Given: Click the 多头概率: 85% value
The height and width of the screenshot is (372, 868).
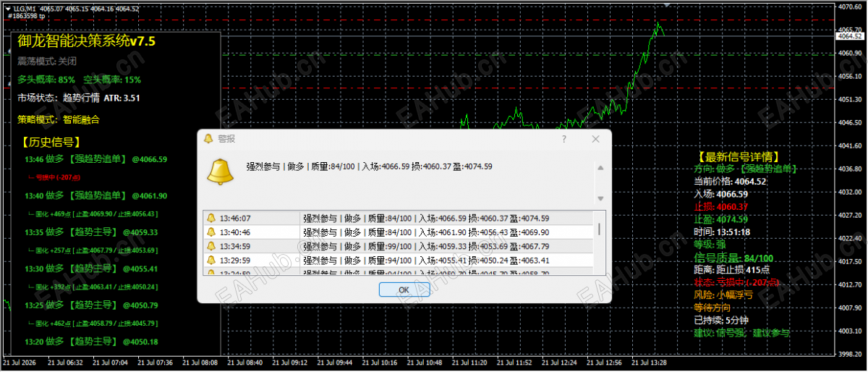Looking at the screenshot, I should tap(46, 80).
